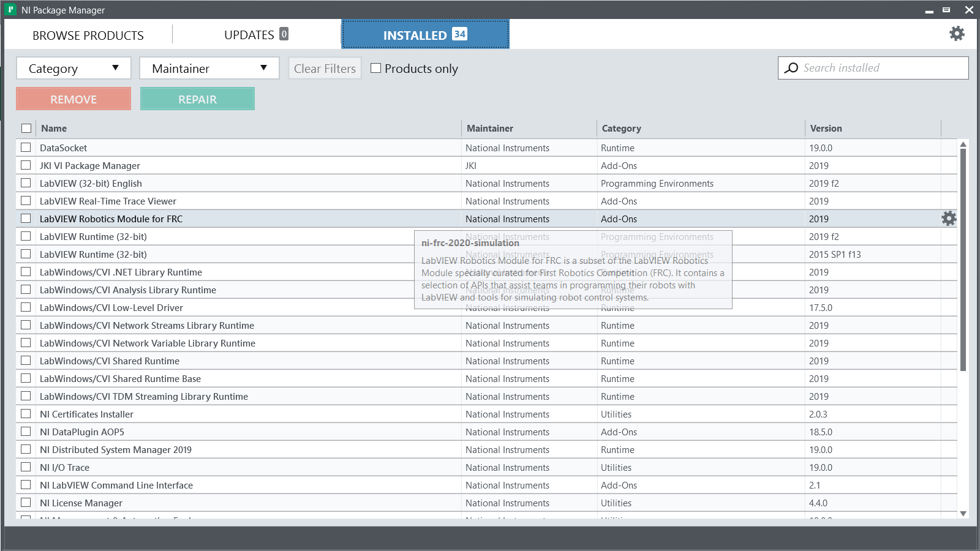The image size is (980, 551).
Task: Open the Maintainer filter dropdown
Action: tap(209, 68)
